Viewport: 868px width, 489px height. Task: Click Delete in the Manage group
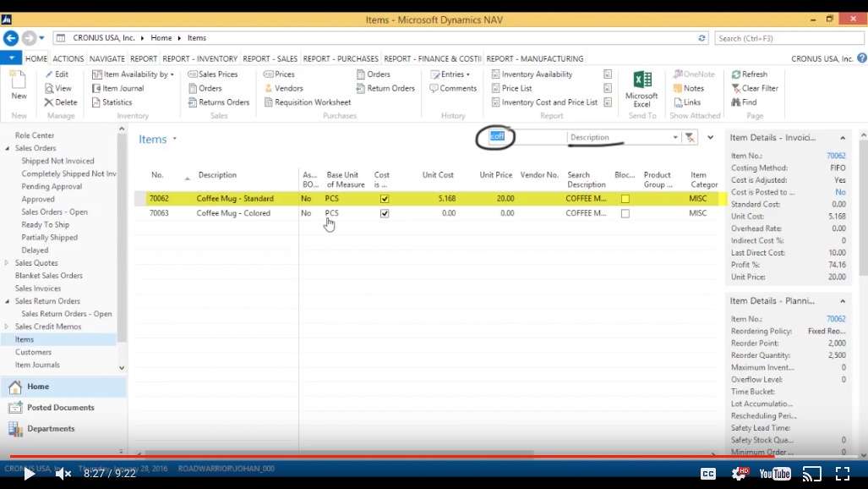[x=61, y=102]
